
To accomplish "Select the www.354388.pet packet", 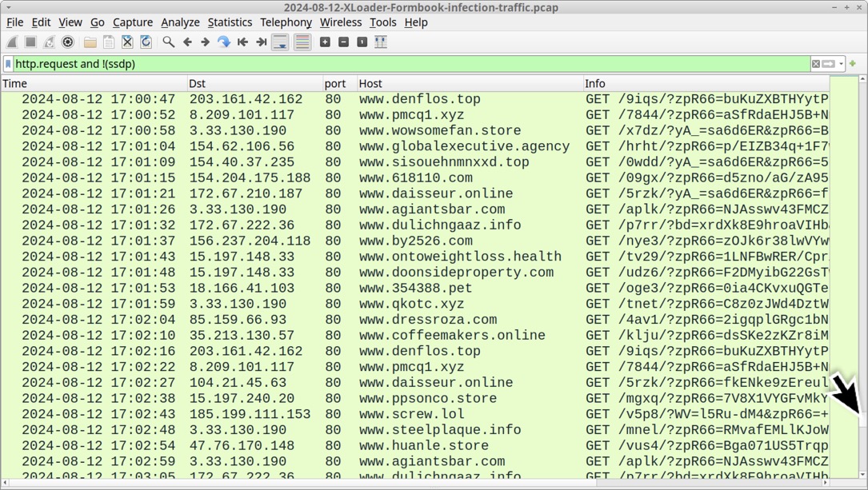I will coord(414,288).
